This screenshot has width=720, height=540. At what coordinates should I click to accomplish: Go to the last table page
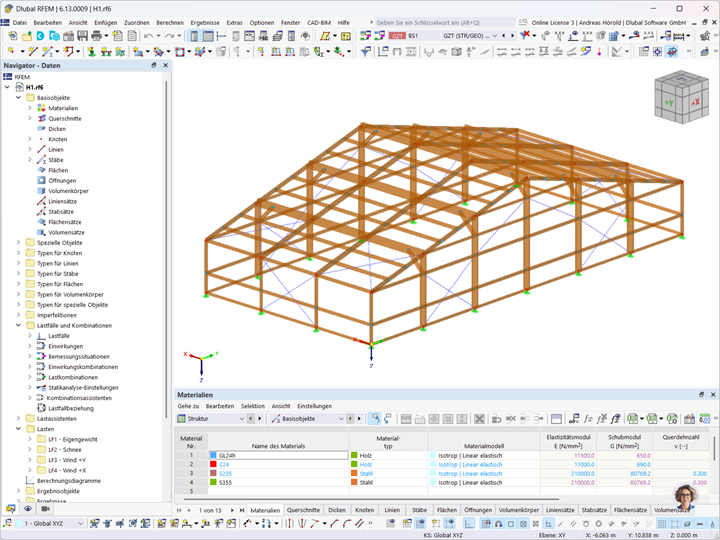point(242,510)
